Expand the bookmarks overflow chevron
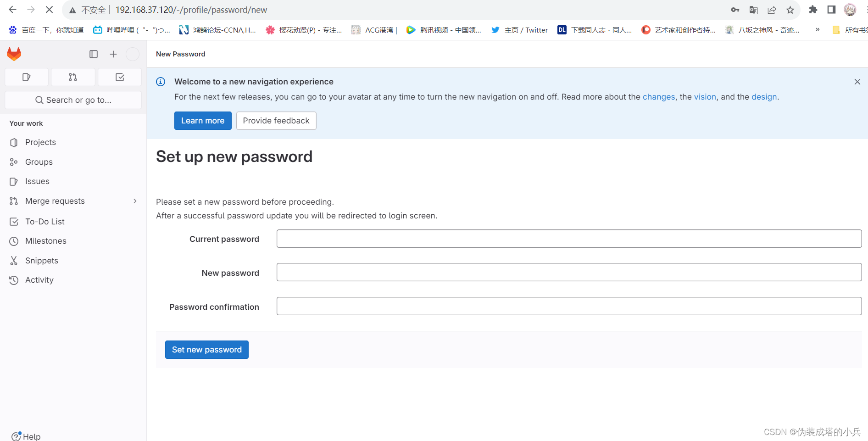Viewport: 868px width, 441px height. [x=818, y=30]
